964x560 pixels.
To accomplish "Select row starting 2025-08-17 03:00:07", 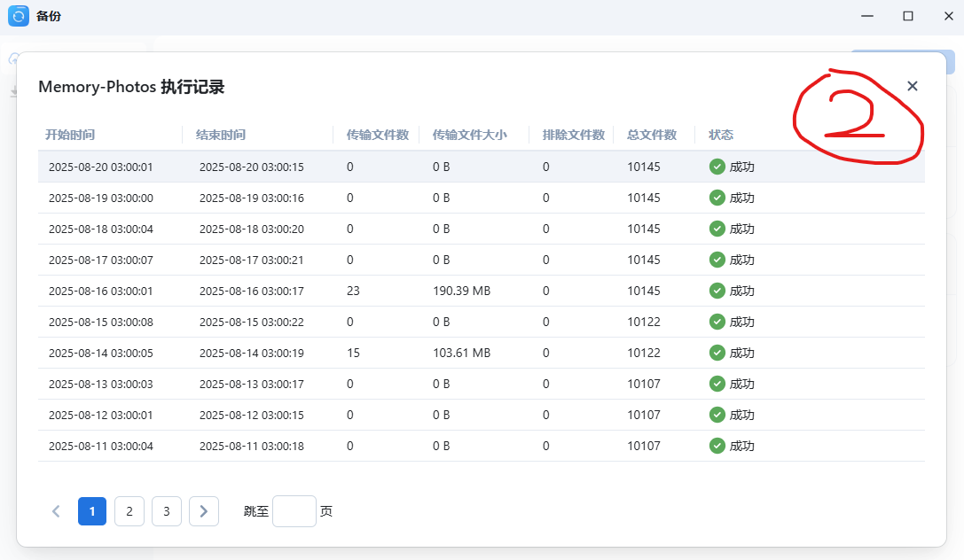I will (482, 260).
